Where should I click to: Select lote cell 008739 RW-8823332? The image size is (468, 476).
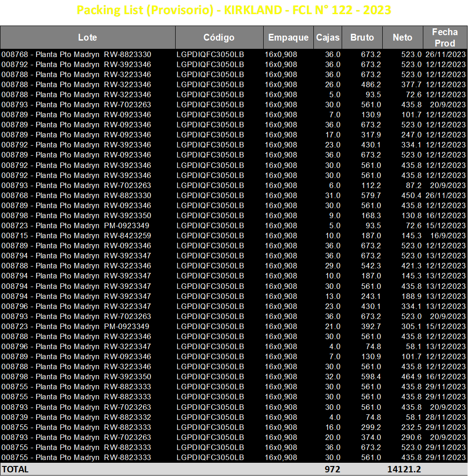[x=76, y=417]
